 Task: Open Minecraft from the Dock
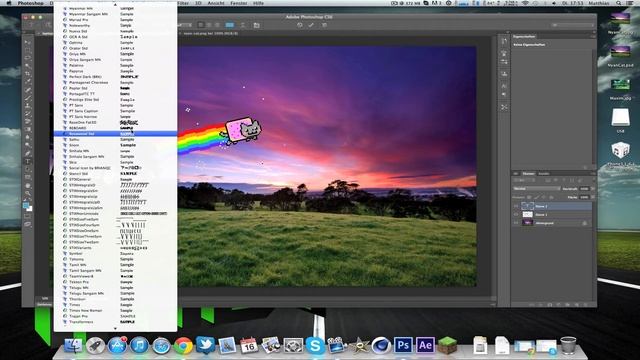[447, 345]
